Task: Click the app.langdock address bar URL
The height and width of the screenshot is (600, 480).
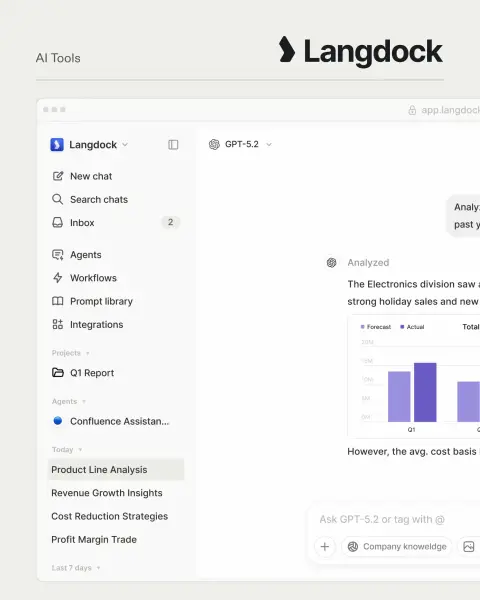Action: click(450, 110)
